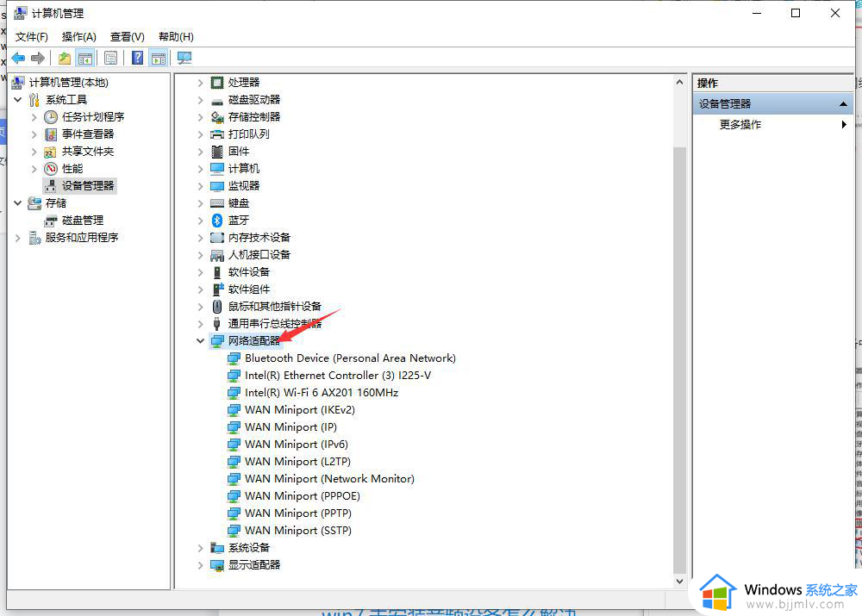Click the 共享文件夹 icon
Viewport: 862px width, 616px height.
tap(51, 152)
